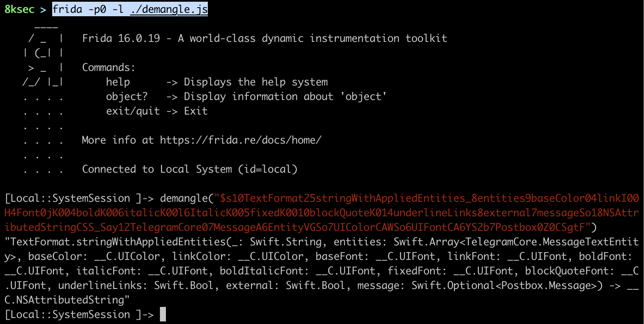Screen dimensions: 644x324
Task: Click the last '[Local::SystemSession ]->' prompt
Action: (x=79, y=315)
